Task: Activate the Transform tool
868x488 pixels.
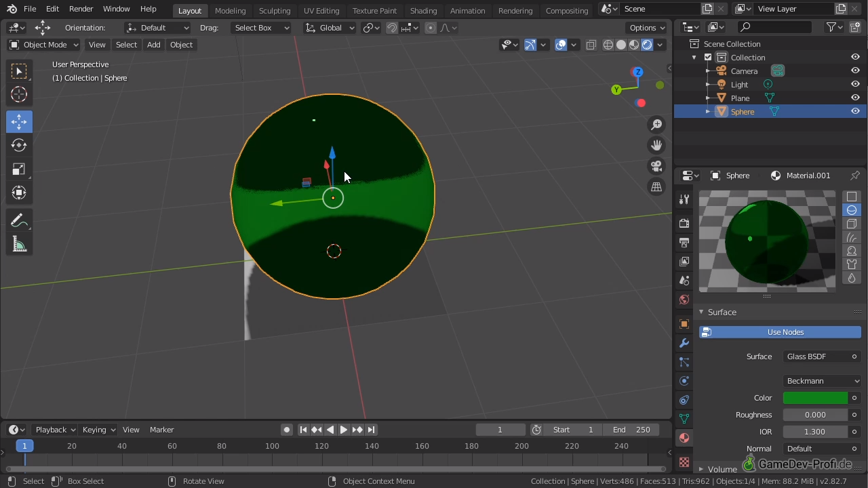Action: click(19, 192)
